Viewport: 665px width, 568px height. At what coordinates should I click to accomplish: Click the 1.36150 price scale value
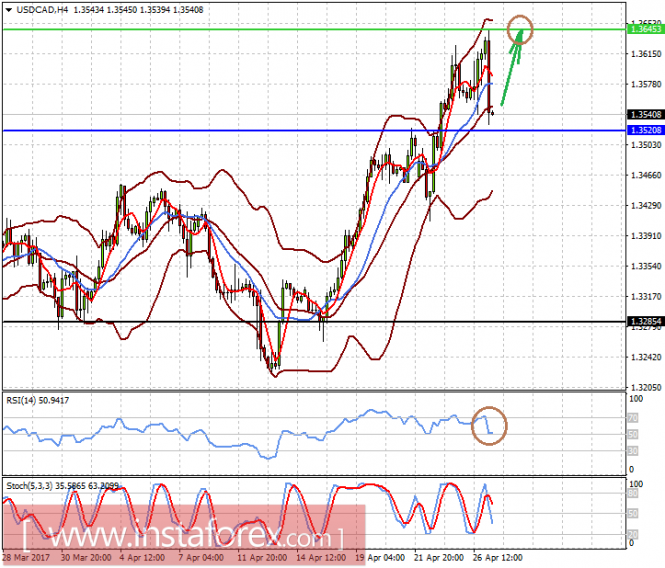tap(646, 54)
